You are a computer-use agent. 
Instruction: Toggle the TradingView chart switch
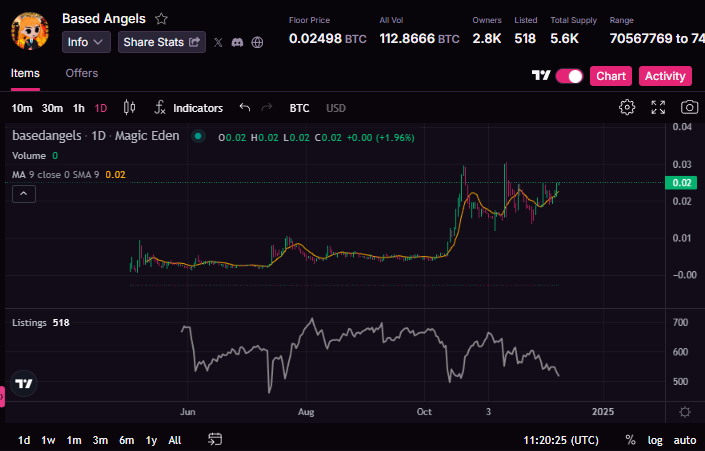(x=569, y=76)
